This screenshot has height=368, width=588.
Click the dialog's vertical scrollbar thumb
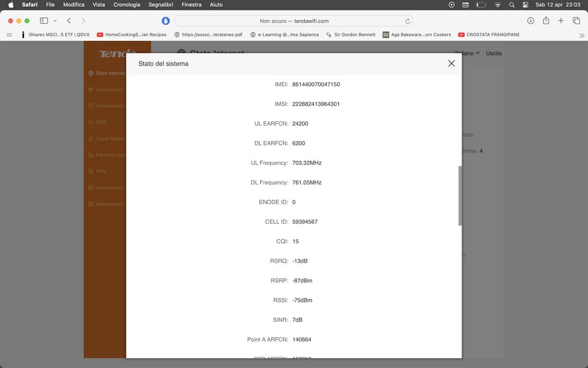tap(460, 195)
